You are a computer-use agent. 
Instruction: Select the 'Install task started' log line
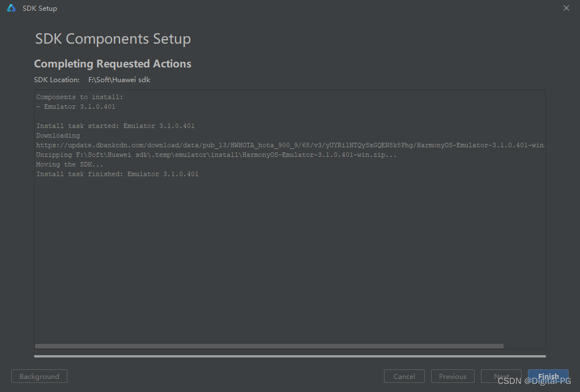(116, 126)
